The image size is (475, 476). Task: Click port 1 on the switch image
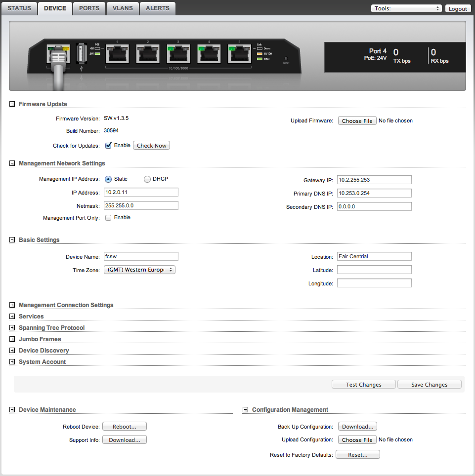117,53
